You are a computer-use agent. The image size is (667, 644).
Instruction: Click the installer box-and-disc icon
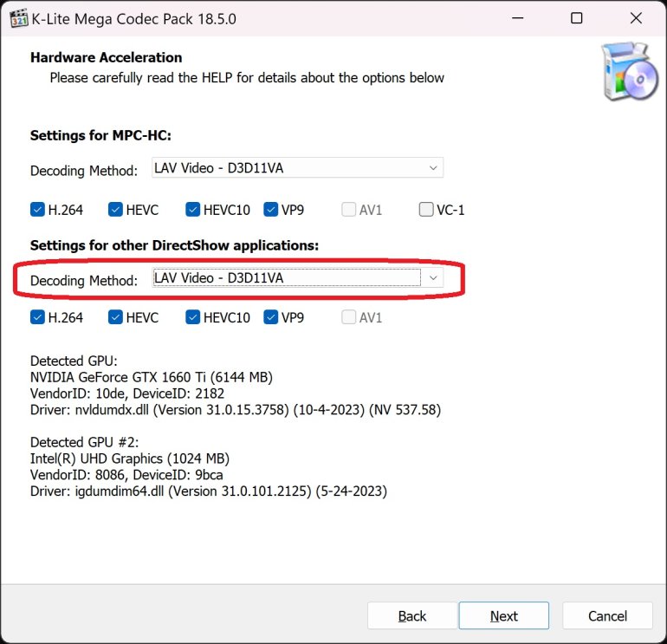pyautogui.click(x=627, y=74)
